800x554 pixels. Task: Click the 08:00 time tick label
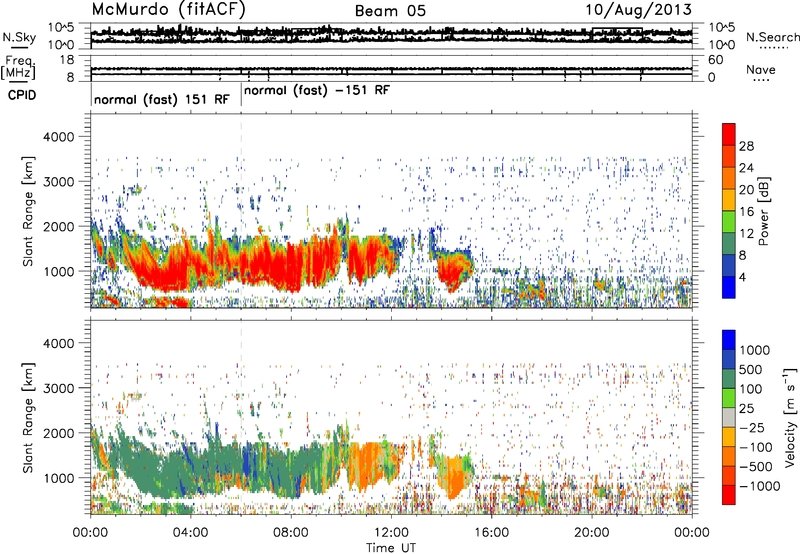point(291,533)
